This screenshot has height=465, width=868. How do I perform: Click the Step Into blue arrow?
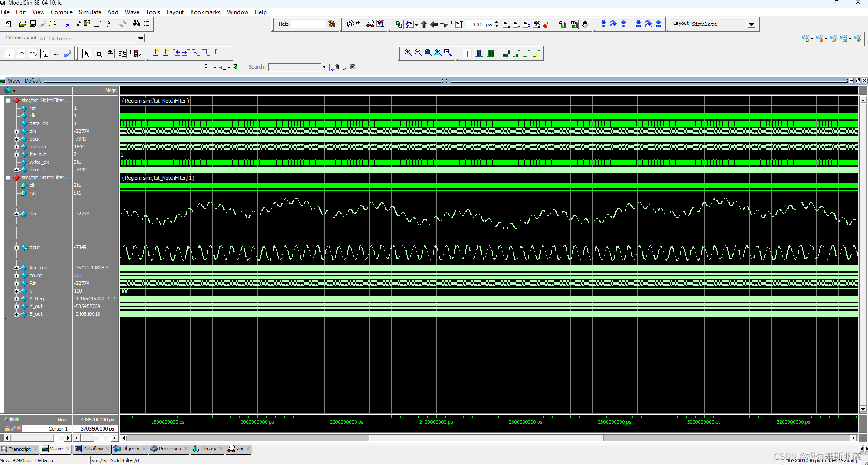(x=603, y=24)
